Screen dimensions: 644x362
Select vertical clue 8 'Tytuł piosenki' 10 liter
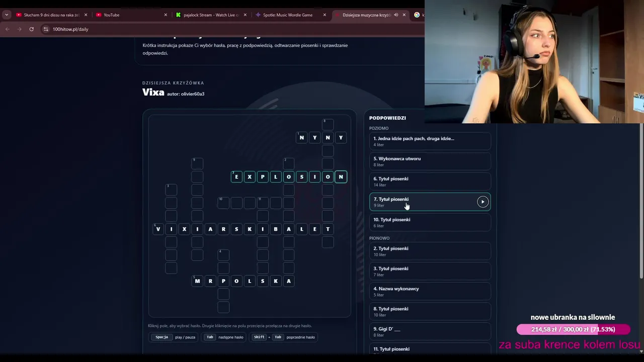[430, 311]
